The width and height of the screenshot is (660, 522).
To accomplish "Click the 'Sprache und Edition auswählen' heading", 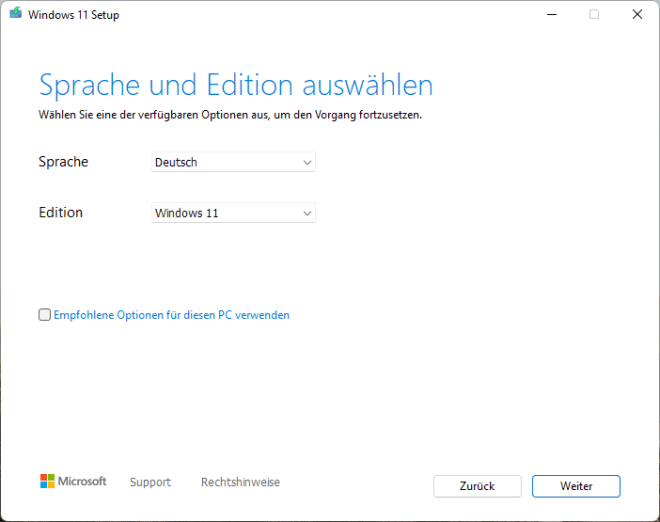I will [x=236, y=85].
